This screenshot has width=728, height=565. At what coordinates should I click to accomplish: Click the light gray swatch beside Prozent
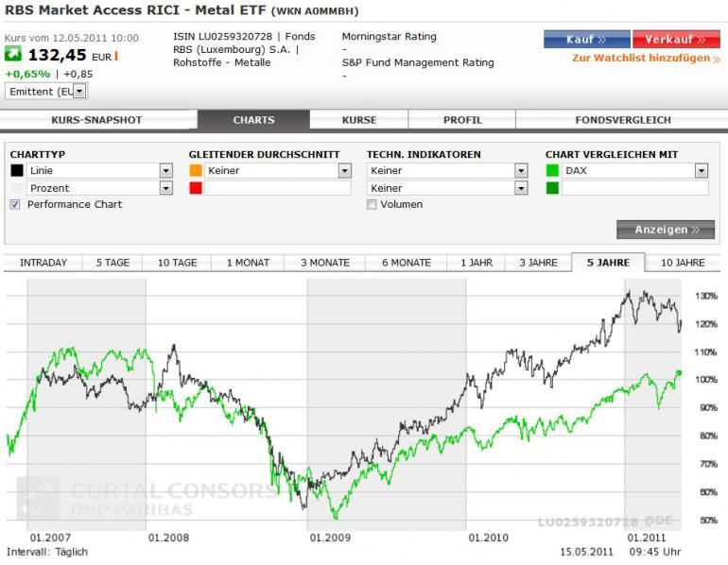(17, 188)
